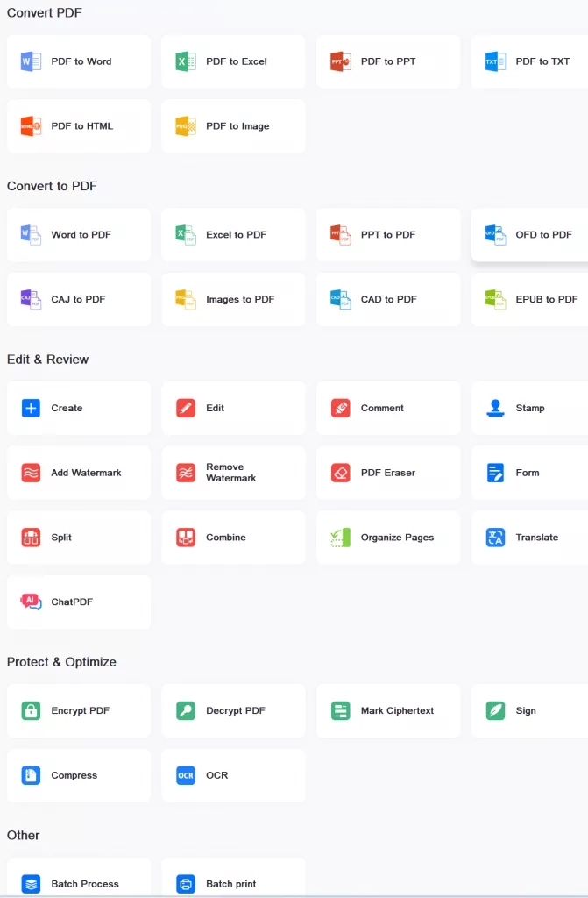Select the Organize Pages label
The height and width of the screenshot is (898, 588).
(x=397, y=538)
